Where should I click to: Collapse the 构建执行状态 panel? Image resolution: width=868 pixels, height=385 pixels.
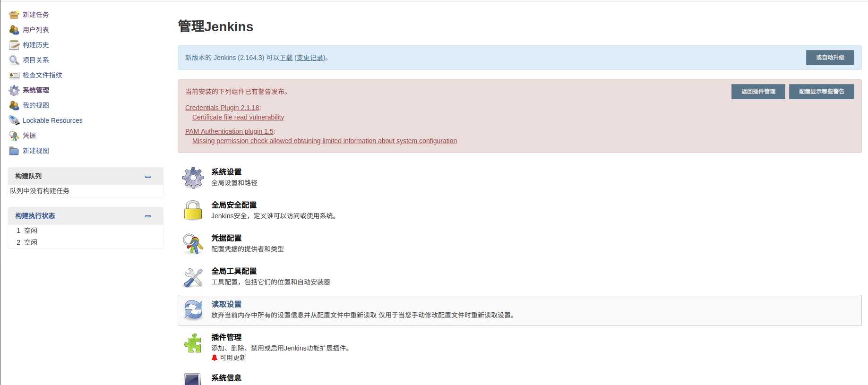(148, 216)
